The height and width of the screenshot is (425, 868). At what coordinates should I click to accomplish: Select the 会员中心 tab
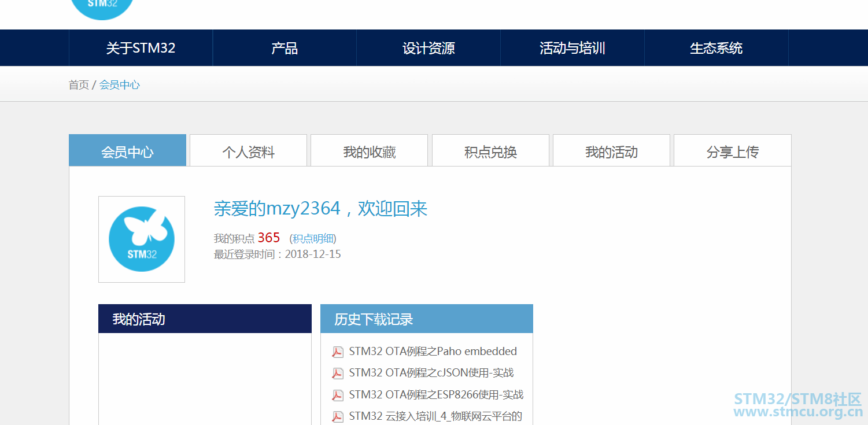128,150
